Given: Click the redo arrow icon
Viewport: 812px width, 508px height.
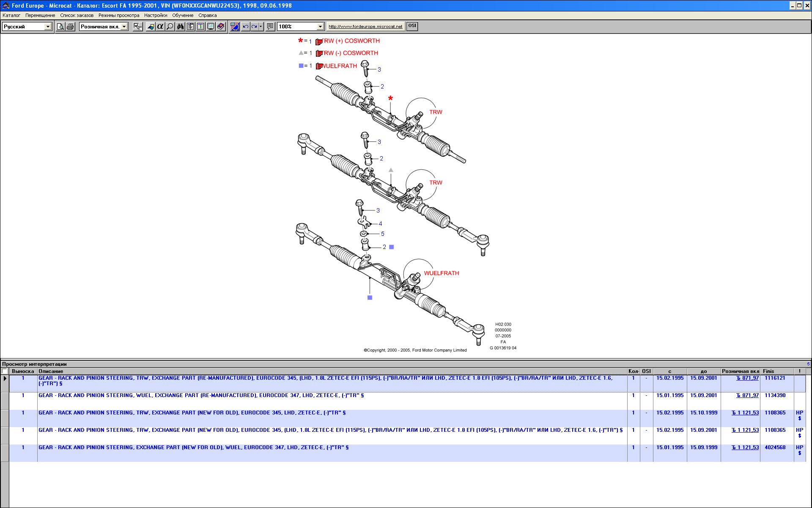Looking at the screenshot, I should [x=254, y=27].
